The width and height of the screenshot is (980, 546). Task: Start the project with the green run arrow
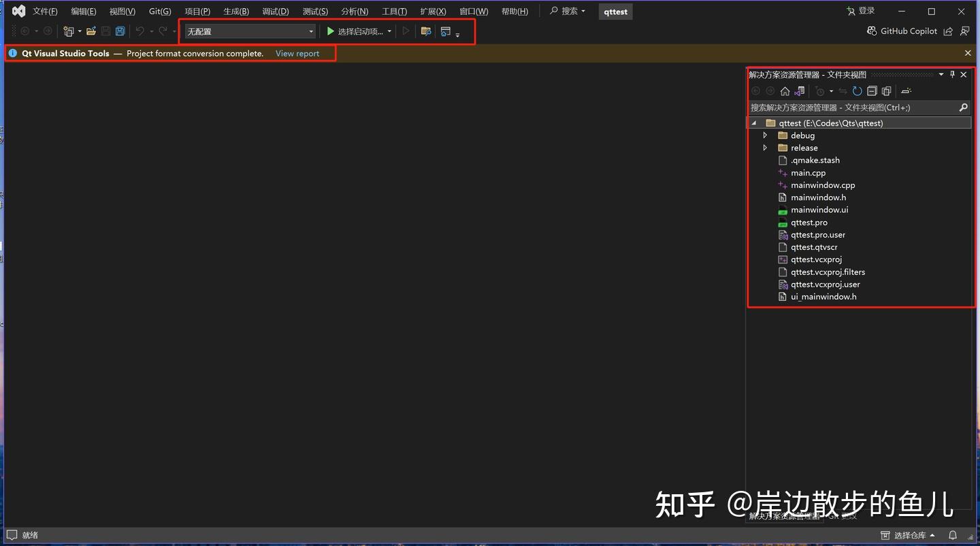coord(330,31)
